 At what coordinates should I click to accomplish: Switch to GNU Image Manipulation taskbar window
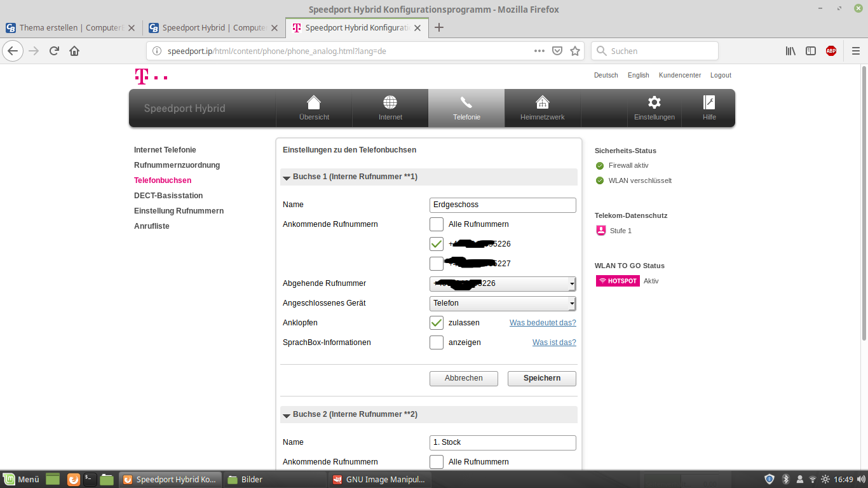[x=379, y=479]
